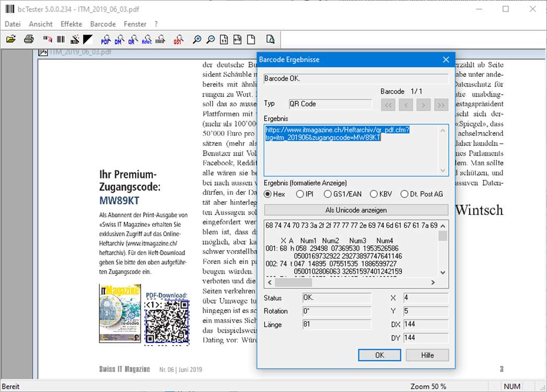The image size is (547, 392).
Task: Fit whole page toolbar icon
Action: tap(251, 39)
